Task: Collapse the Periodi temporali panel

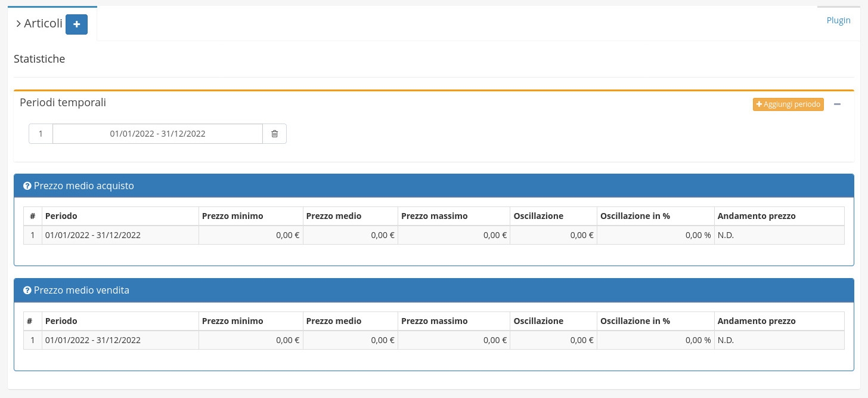Action: [x=837, y=104]
